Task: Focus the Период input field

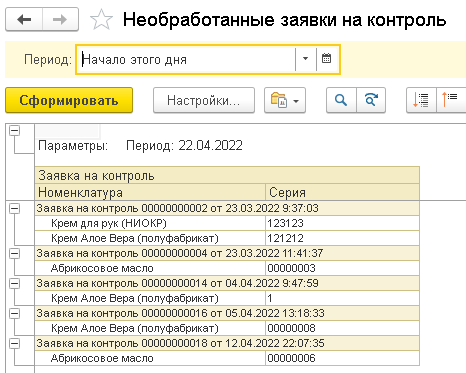Action: tap(187, 59)
